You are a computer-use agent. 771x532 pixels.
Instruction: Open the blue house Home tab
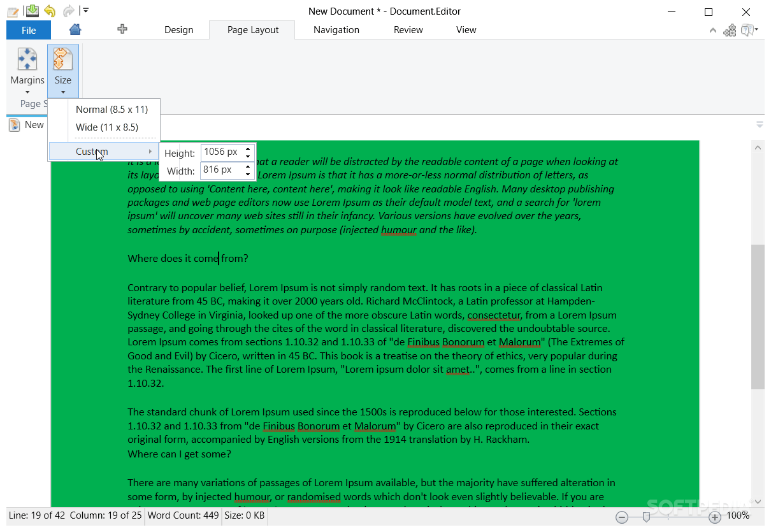coord(75,29)
